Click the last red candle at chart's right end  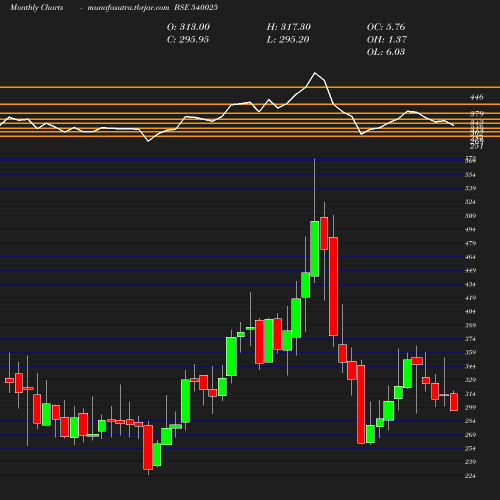454,402
